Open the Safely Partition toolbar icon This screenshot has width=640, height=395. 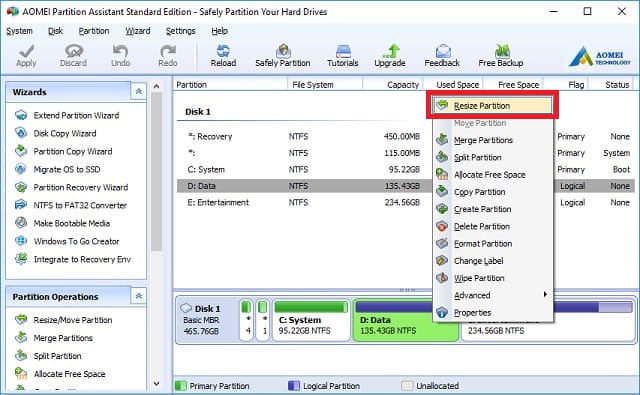point(283,51)
